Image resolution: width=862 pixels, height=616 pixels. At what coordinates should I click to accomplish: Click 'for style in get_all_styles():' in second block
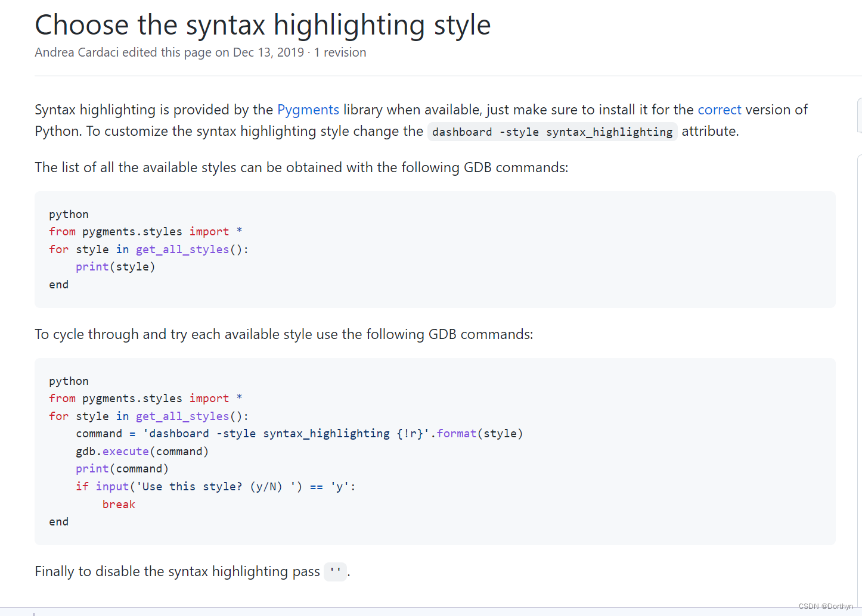(149, 416)
